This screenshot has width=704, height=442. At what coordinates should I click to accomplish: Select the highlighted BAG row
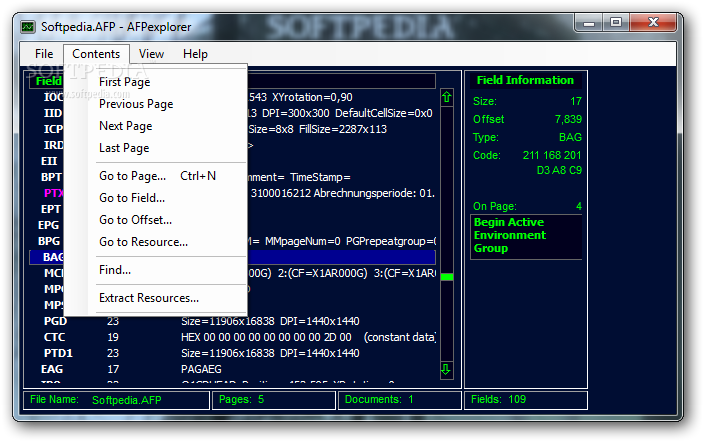click(x=233, y=257)
